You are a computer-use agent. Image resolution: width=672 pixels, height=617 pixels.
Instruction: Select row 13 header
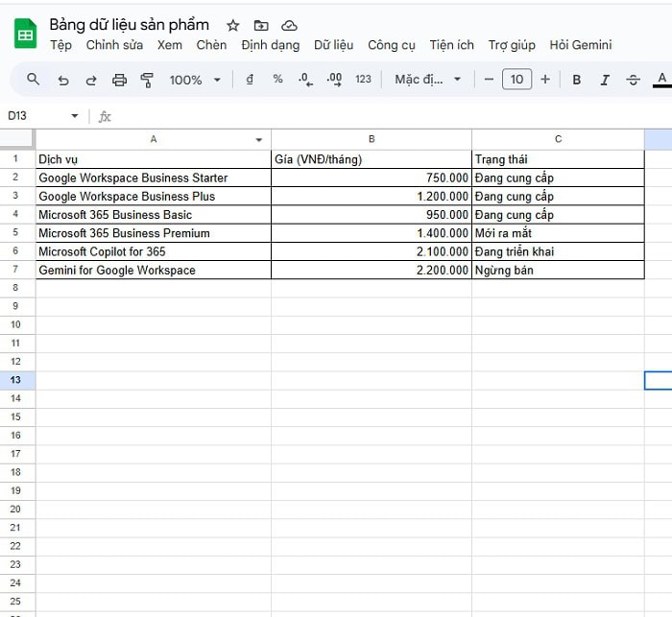point(17,380)
